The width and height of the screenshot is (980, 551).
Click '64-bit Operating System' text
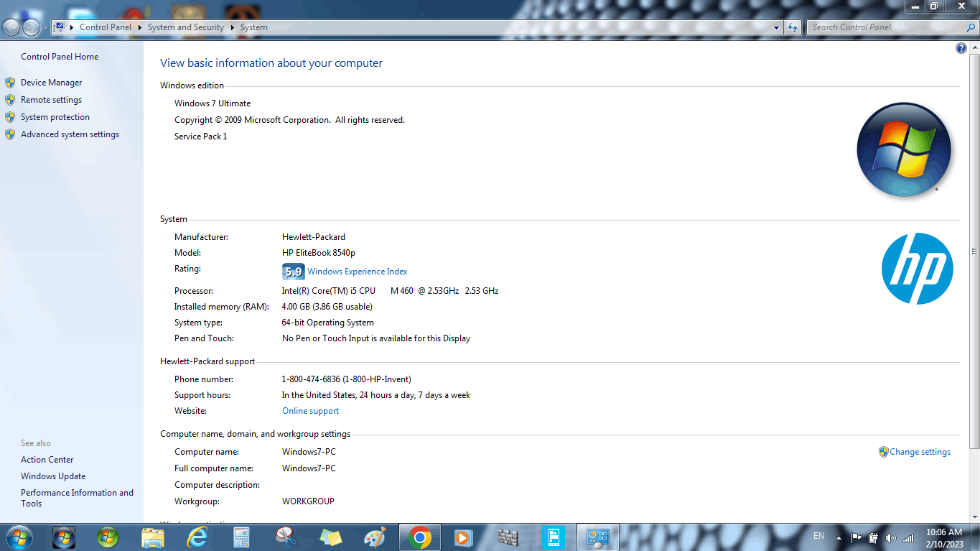tap(328, 323)
